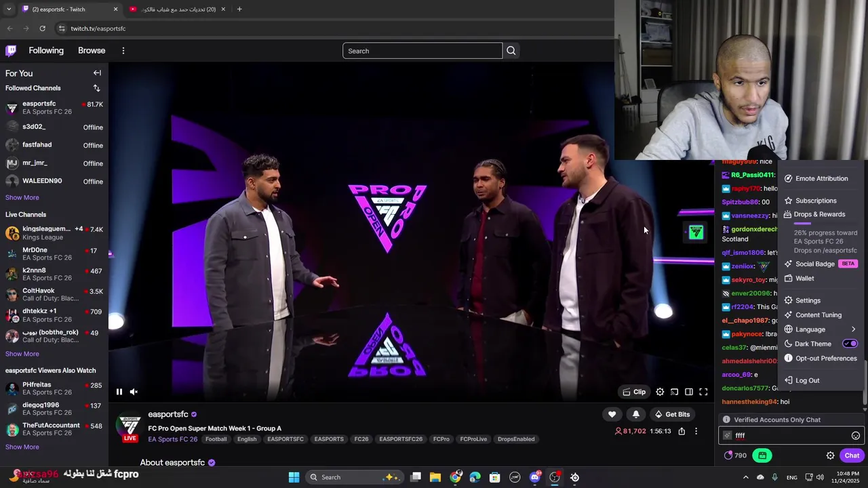Send message with the Chat button

point(852,455)
